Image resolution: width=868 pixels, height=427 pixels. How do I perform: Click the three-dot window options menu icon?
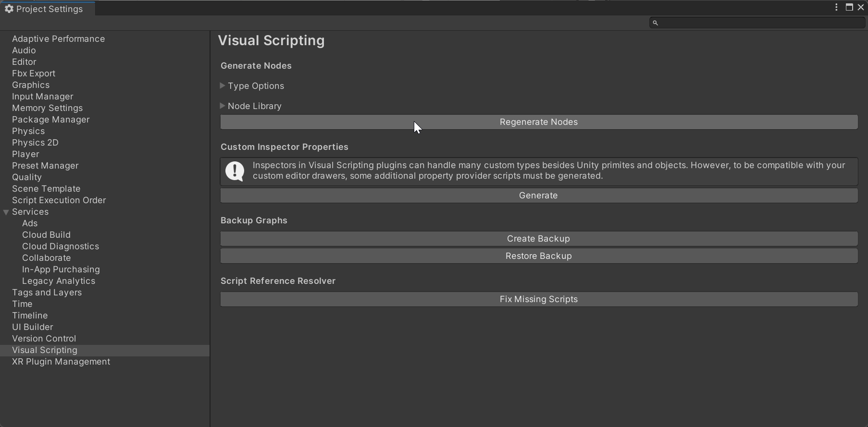tap(836, 7)
